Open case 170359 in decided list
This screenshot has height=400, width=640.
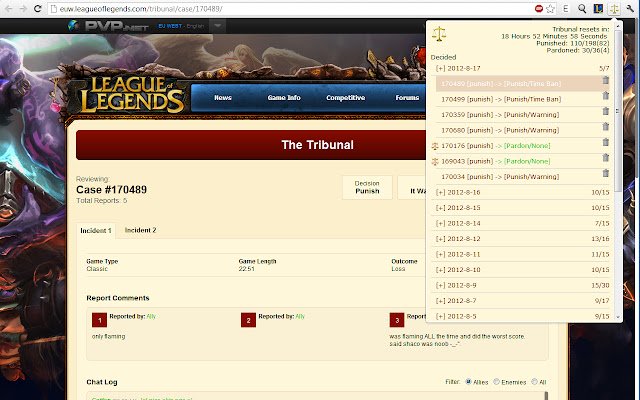(x=500, y=115)
